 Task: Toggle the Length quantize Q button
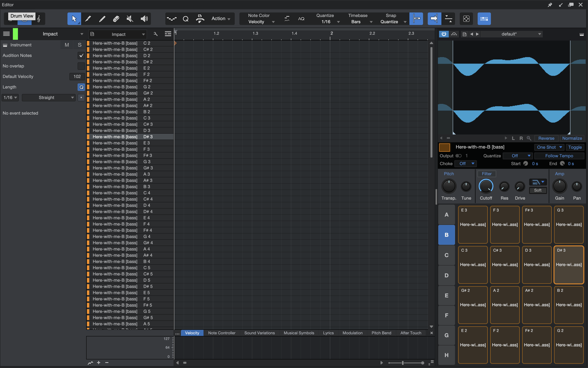pos(81,87)
